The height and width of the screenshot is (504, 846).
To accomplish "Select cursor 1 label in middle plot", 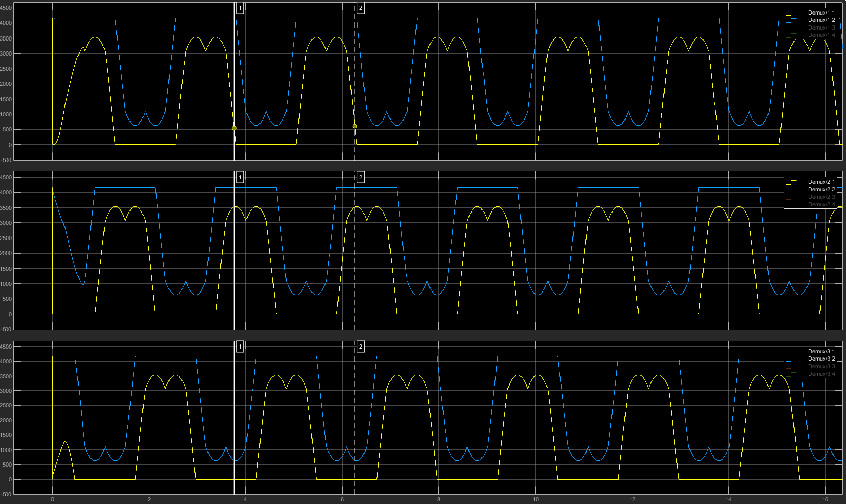I will (x=240, y=177).
